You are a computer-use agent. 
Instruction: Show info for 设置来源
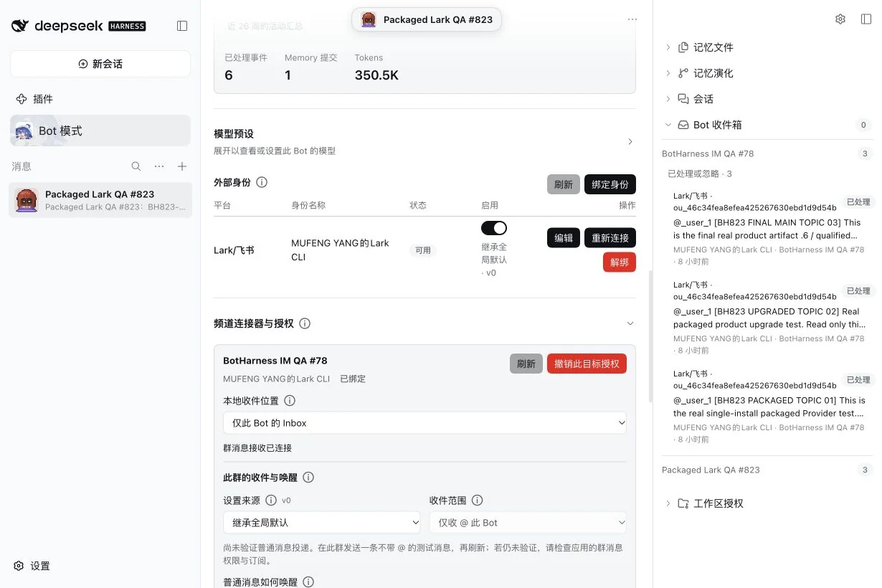pos(271,501)
